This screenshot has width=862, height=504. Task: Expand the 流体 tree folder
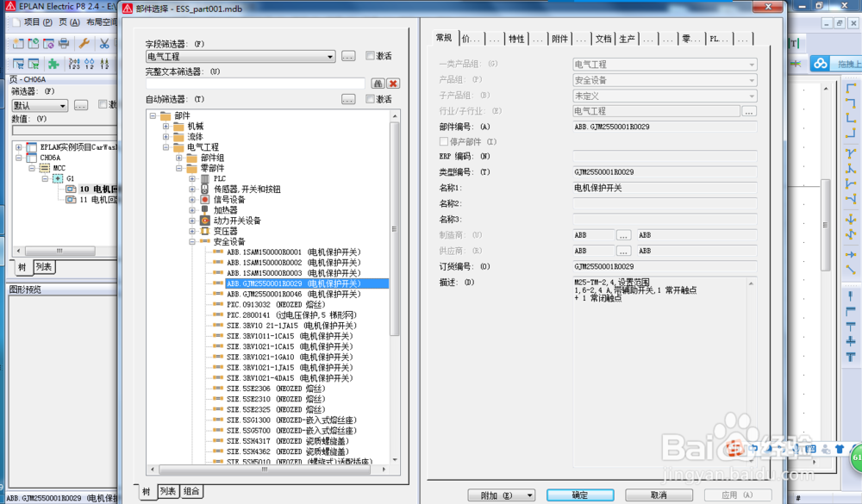coord(166,137)
